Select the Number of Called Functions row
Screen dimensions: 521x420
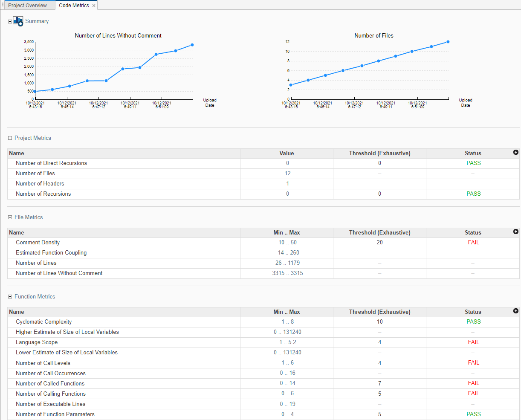pyautogui.click(x=50, y=384)
